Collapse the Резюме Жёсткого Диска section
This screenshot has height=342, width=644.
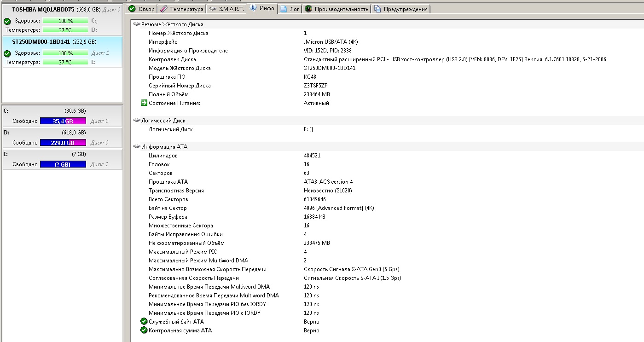point(137,24)
